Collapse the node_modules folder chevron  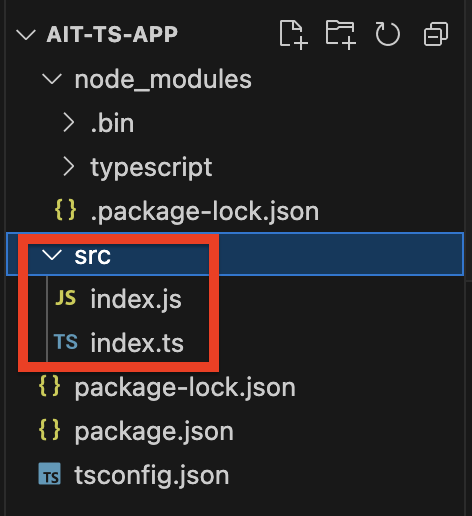[x=52, y=79]
